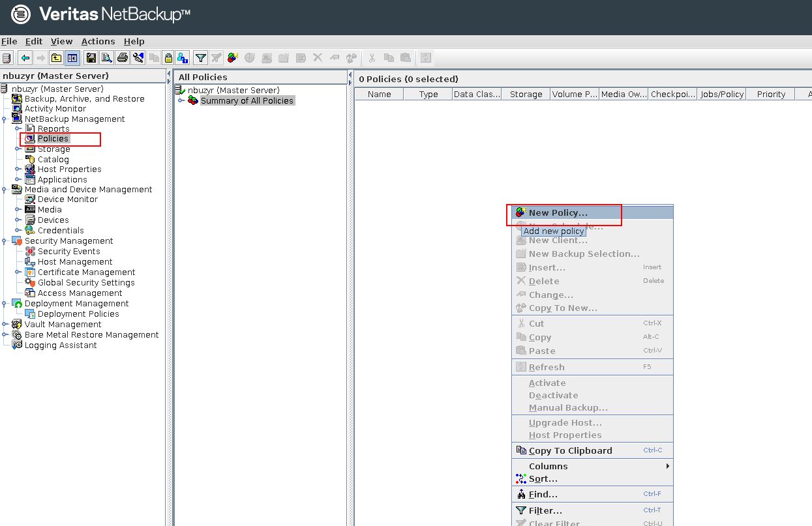Select Deployment Policies tree item
812x526 pixels.
pyautogui.click(x=78, y=314)
